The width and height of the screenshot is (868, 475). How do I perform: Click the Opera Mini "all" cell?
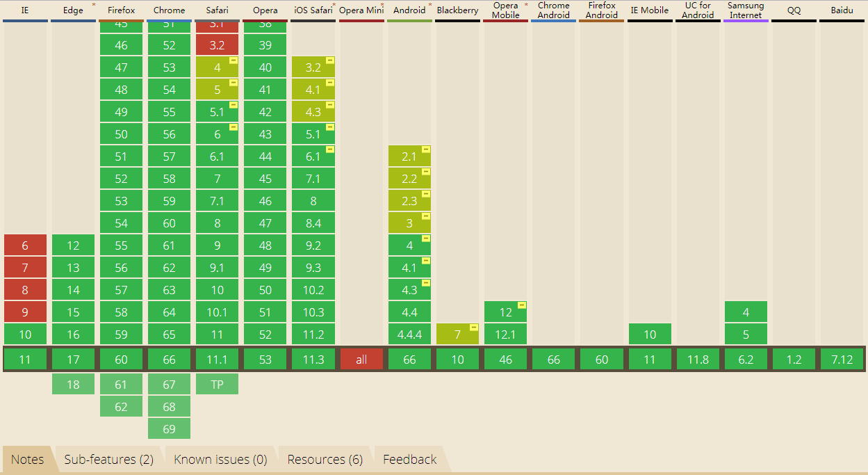[361, 360]
